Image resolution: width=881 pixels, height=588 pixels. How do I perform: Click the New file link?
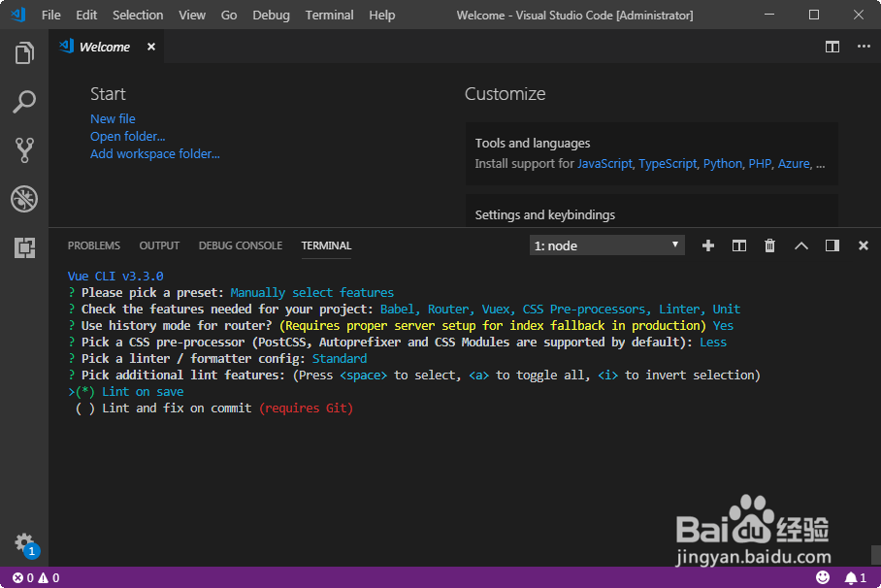(113, 119)
